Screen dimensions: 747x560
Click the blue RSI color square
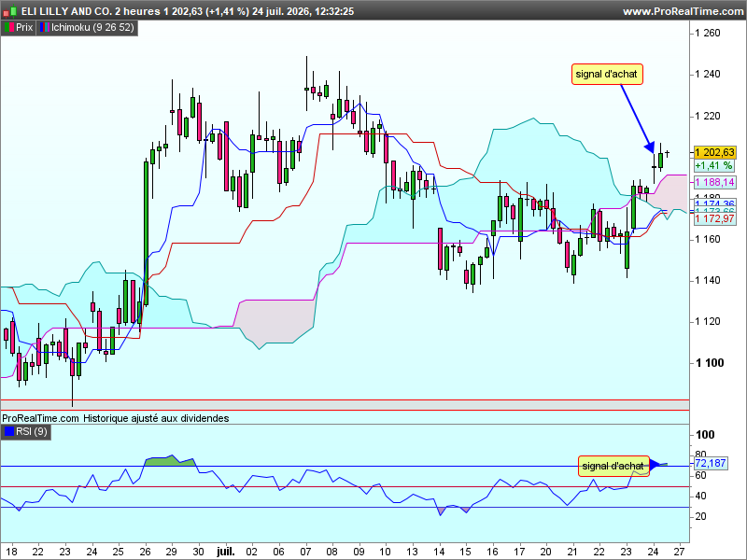pos(9,431)
